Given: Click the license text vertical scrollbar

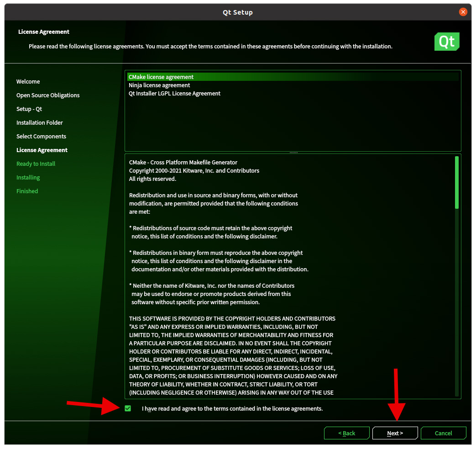Looking at the screenshot, I should point(457,183).
